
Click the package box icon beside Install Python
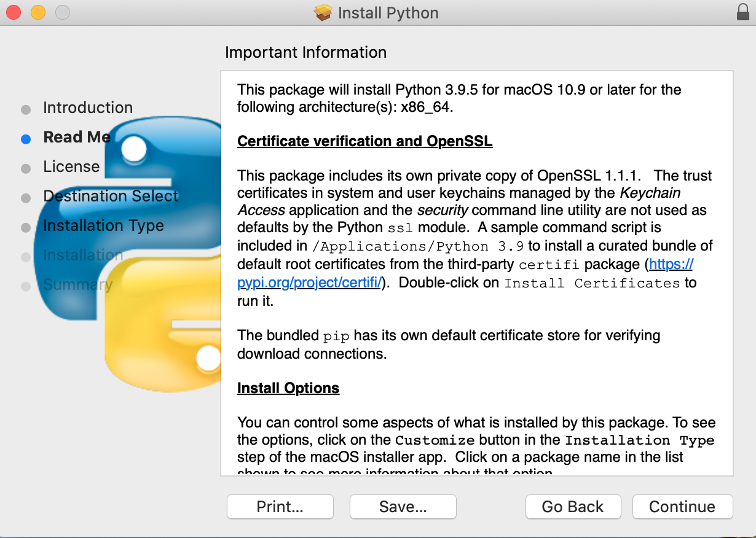(x=323, y=13)
